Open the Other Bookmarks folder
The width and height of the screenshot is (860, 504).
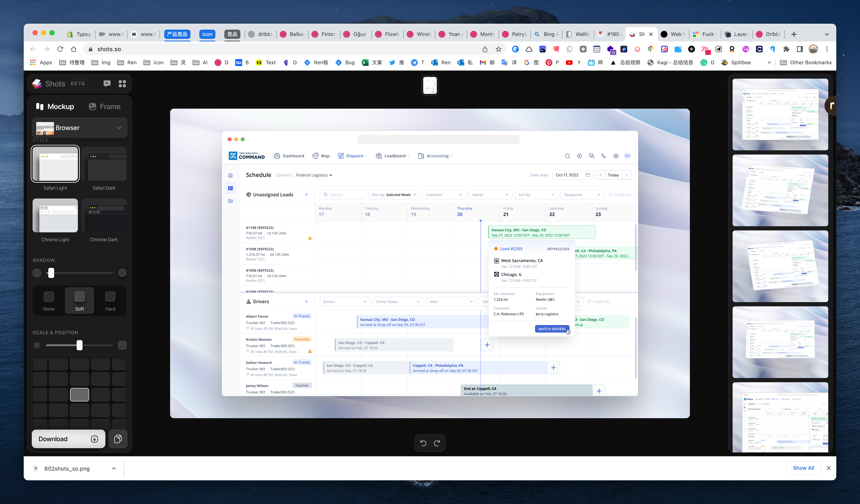point(806,62)
